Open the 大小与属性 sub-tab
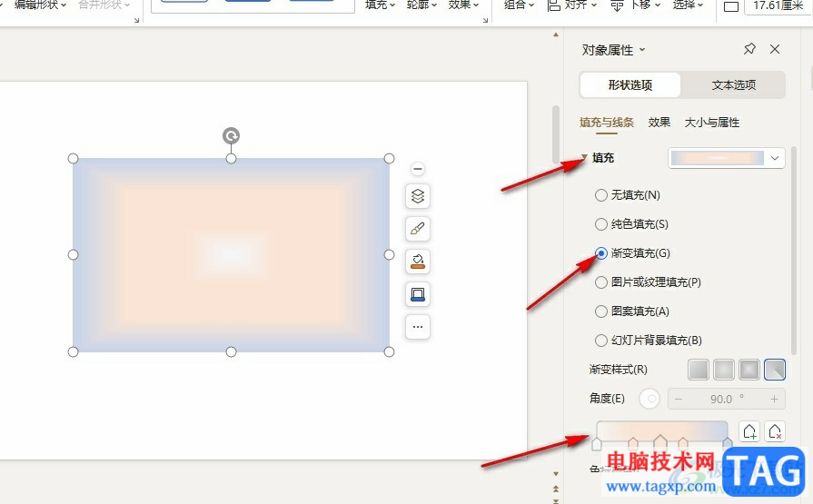813x504 pixels. pyautogui.click(x=712, y=123)
